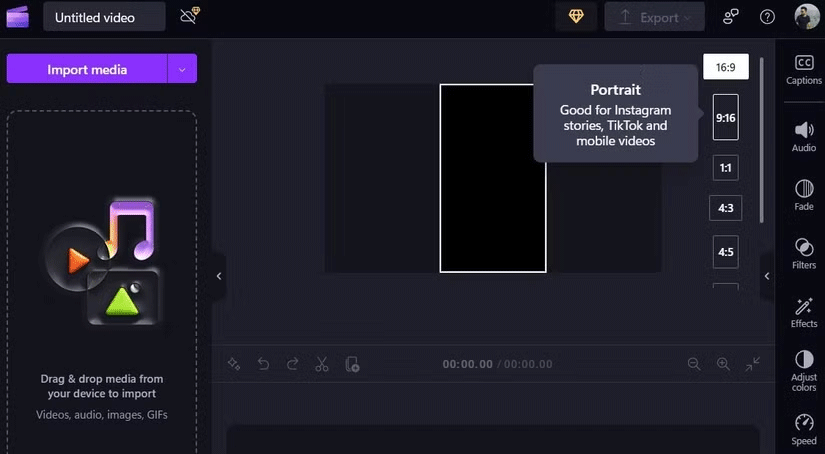Click the cloud sync disabled icon
This screenshot has width=825, height=454.
point(189,16)
